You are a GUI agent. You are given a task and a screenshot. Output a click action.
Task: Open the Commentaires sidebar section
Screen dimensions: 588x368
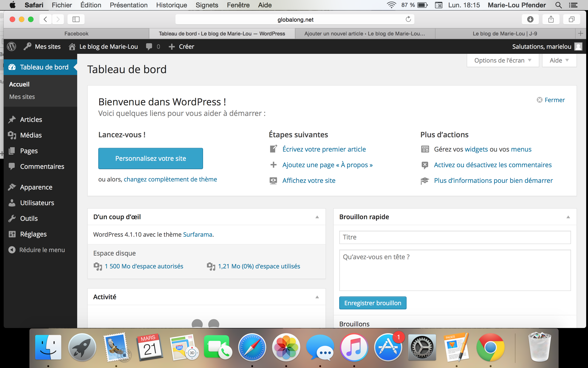40,167
